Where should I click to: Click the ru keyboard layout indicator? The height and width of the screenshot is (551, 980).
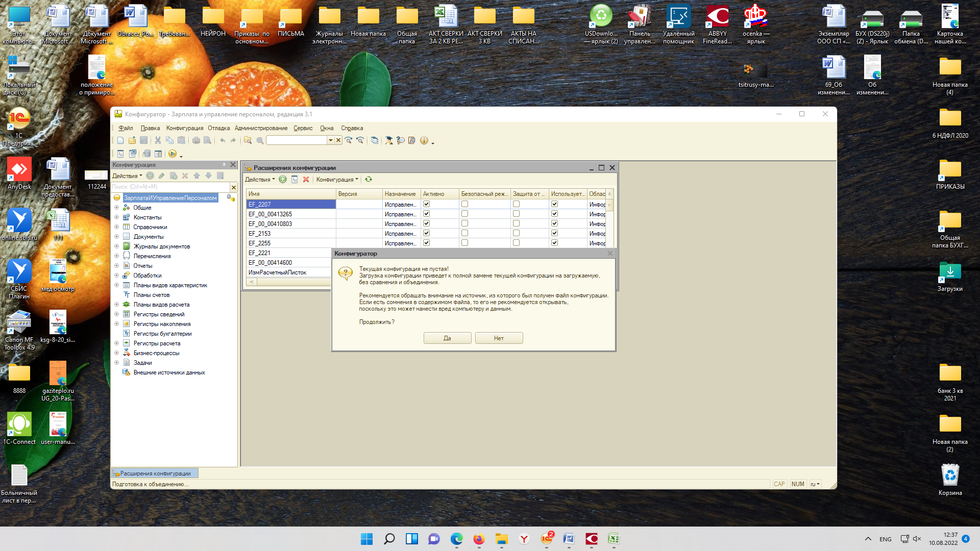coord(815,484)
